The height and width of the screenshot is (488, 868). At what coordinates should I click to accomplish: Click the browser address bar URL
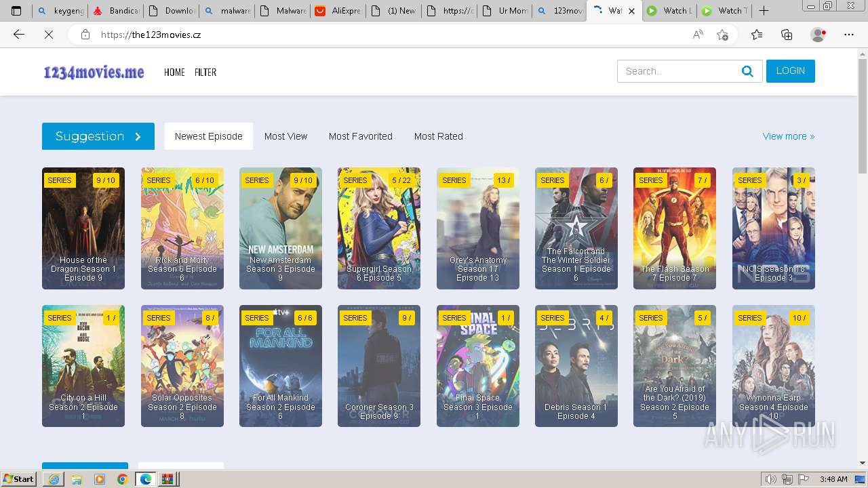point(151,35)
